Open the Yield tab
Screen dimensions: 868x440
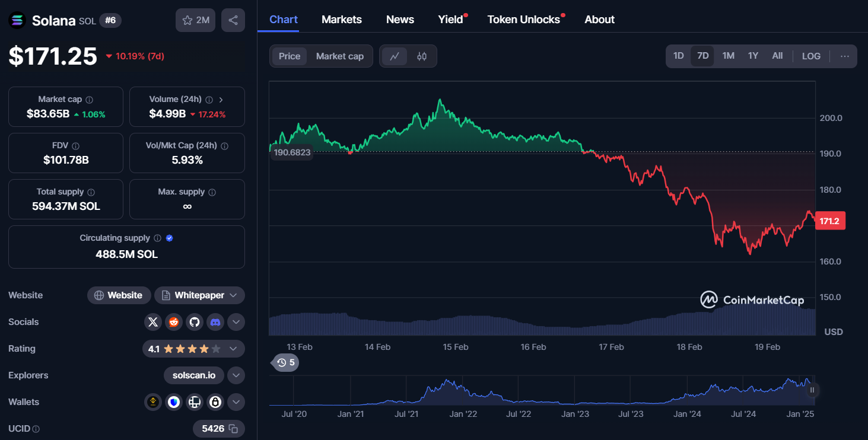pyautogui.click(x=451, y=20)
